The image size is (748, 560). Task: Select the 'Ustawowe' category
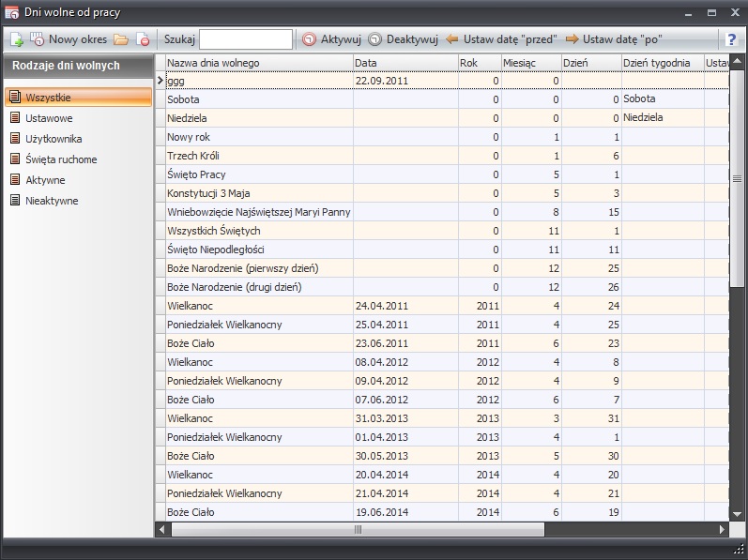49,118
